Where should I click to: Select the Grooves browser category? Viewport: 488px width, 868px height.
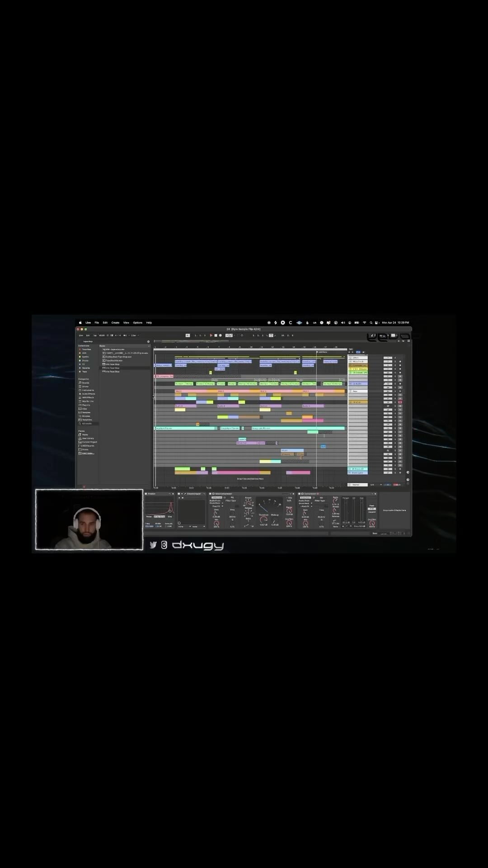[x=84, y=416]
